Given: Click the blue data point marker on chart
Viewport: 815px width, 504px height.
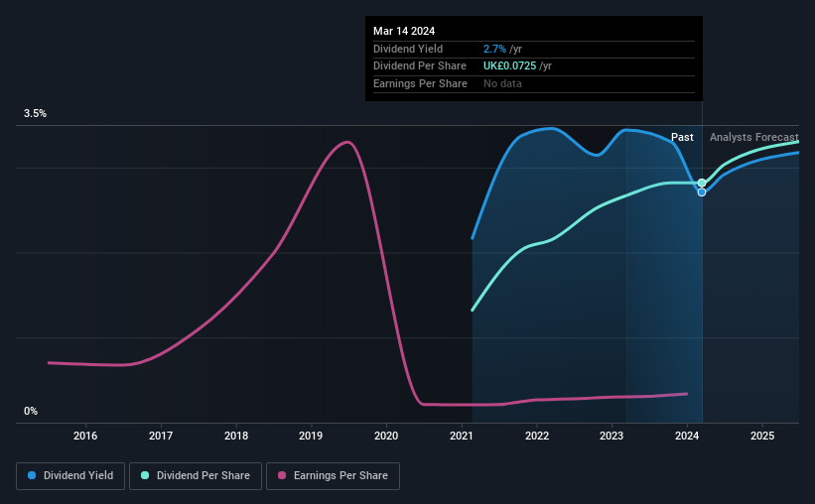Looking at the screenshot, I should [702, 192].
